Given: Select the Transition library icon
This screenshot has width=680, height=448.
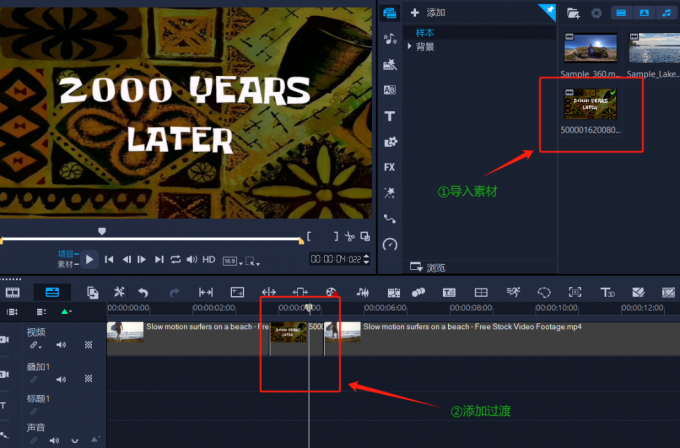Looking at the screenshot, I should point(389,90).
